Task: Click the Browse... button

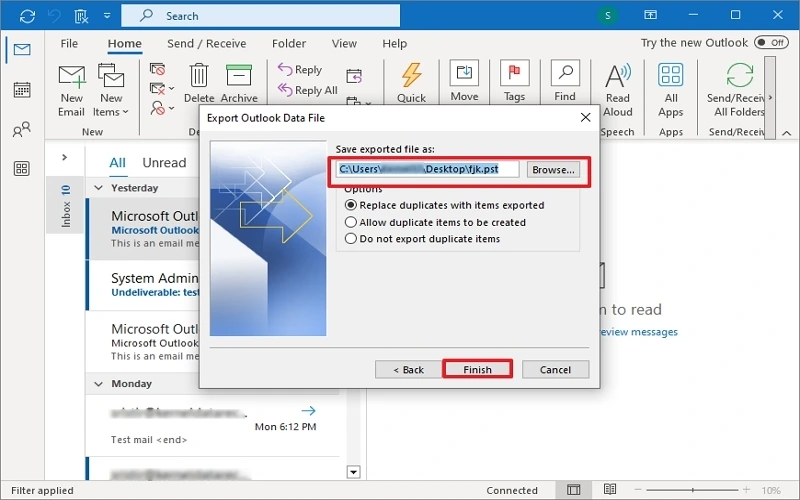Action: coord(553,170)
